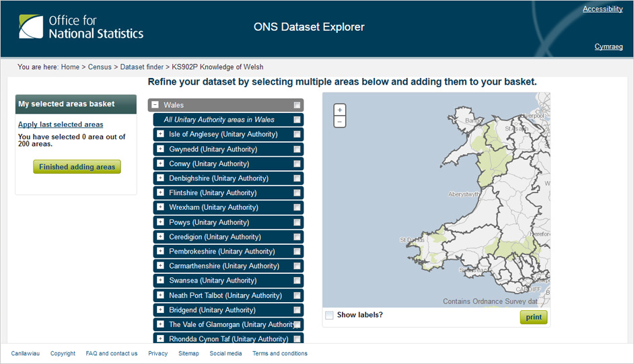
Task: Open Apply last selected areas link
Action: click(61, 124)
